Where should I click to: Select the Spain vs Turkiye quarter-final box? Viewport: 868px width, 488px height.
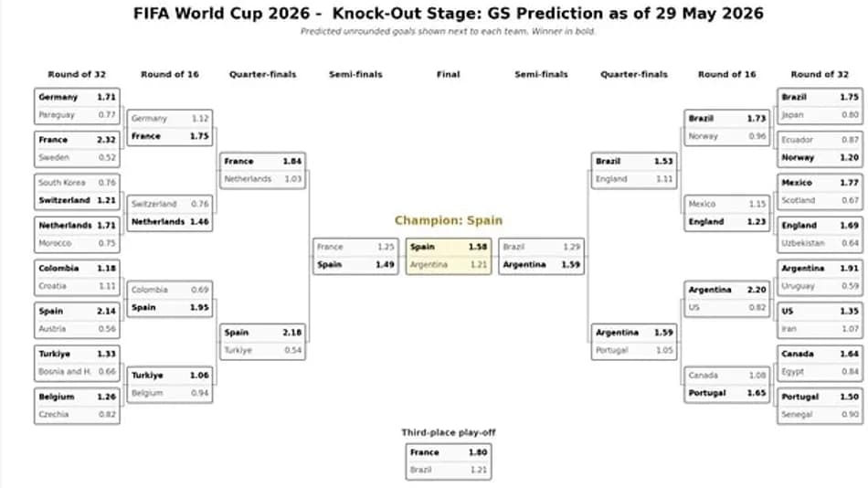click(x=263, y=341)
